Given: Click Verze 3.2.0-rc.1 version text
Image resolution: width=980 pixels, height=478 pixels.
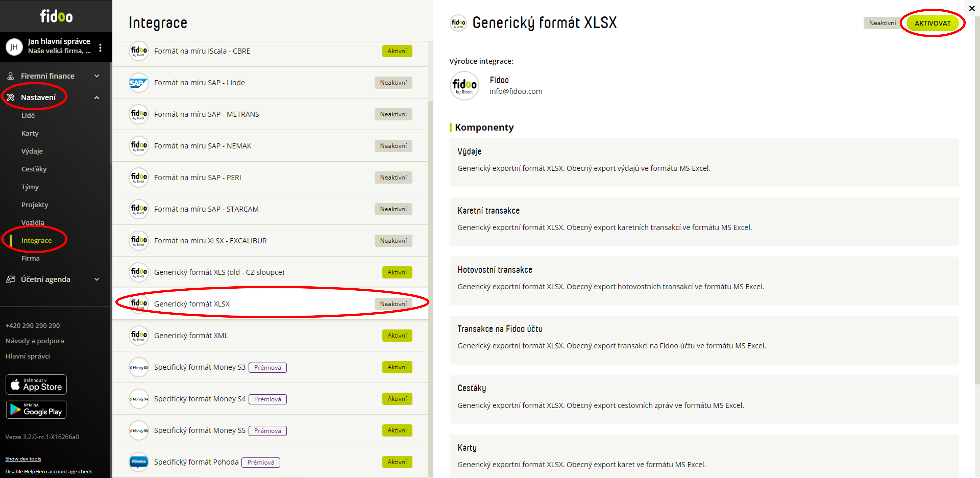Looking at the screenshot, I should tap(42, 437).
